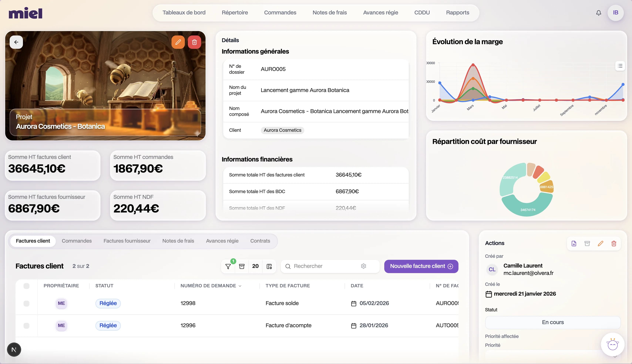Click the archive icon in Actions panel
Image resolution: width=632 pixels, height=364 pixels.
(x=587, y=243)
